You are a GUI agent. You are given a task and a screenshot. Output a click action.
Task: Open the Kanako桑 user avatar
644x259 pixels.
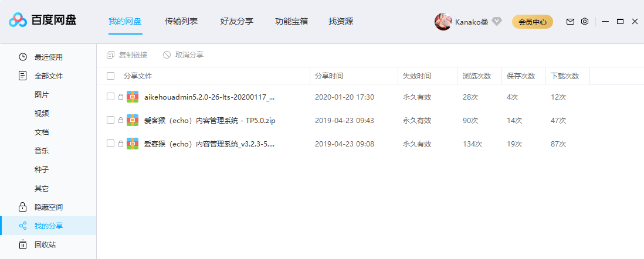pos(443,22)
